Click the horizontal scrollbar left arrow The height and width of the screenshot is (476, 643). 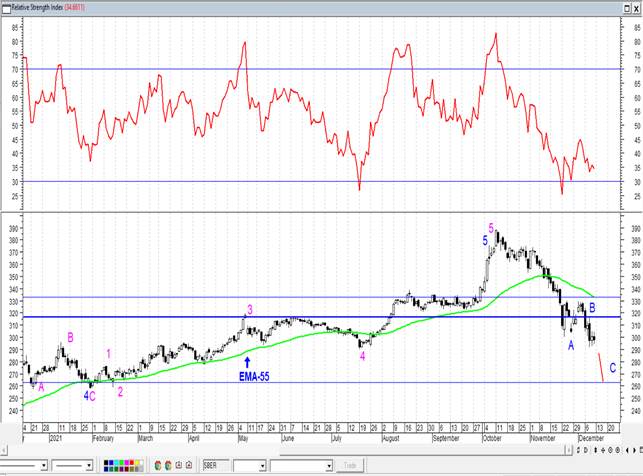pyautogui.click(x=3, y=451)
